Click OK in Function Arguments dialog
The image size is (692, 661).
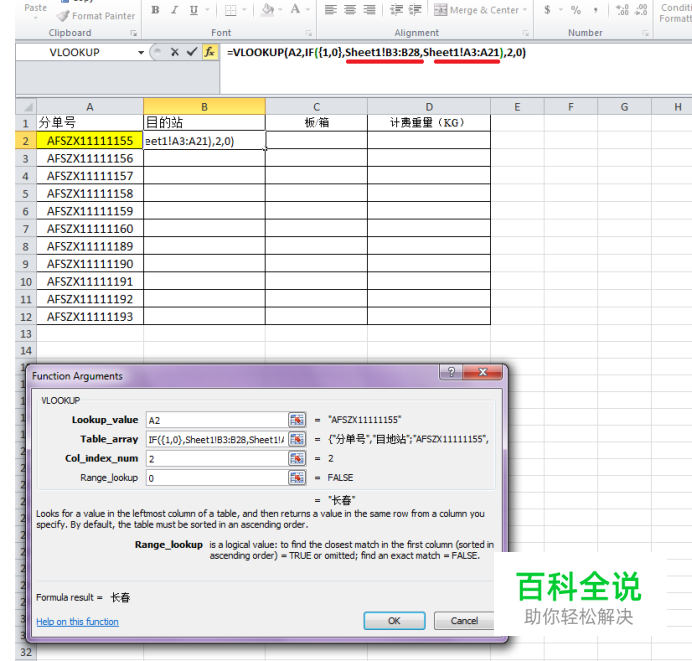pos(394,621)
